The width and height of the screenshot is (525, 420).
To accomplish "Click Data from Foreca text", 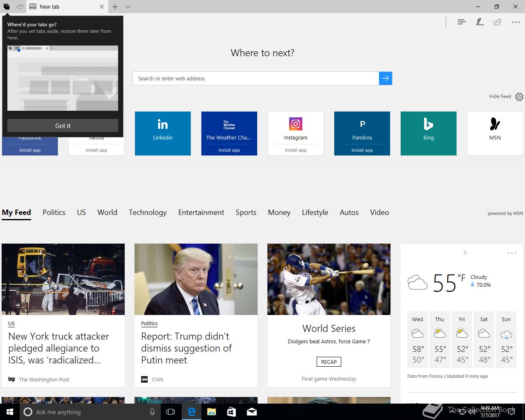I will click(425, 376).
